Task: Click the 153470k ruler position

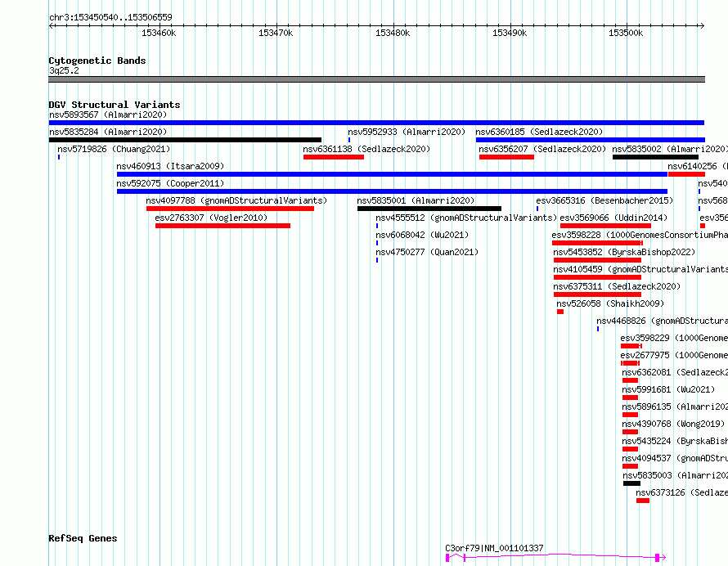Action: (276, 33)
